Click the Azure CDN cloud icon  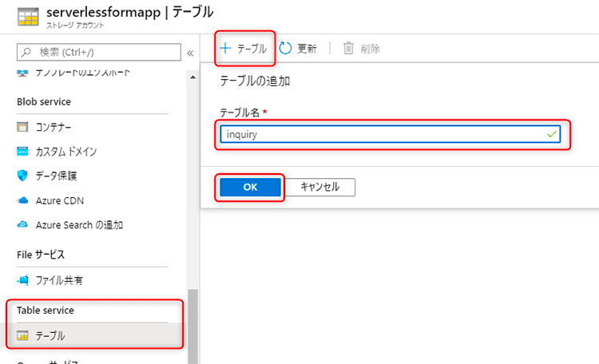point(22,200)
